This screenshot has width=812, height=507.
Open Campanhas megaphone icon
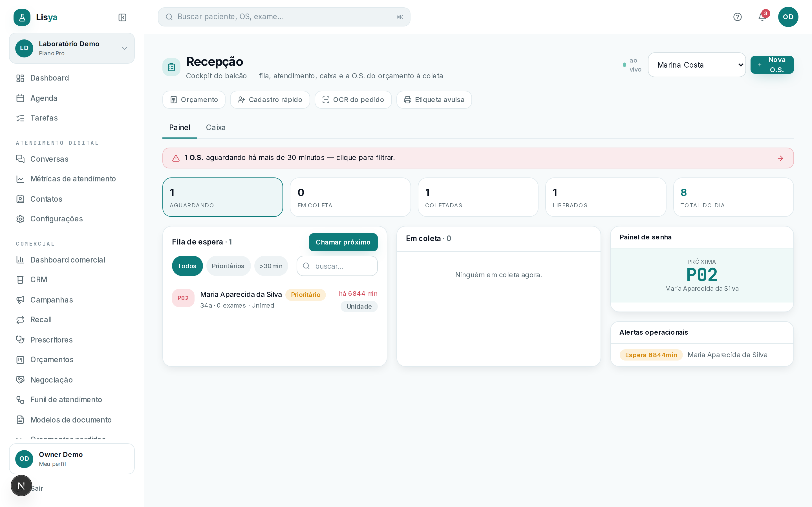pyautogui.click(x=20, y=300)
